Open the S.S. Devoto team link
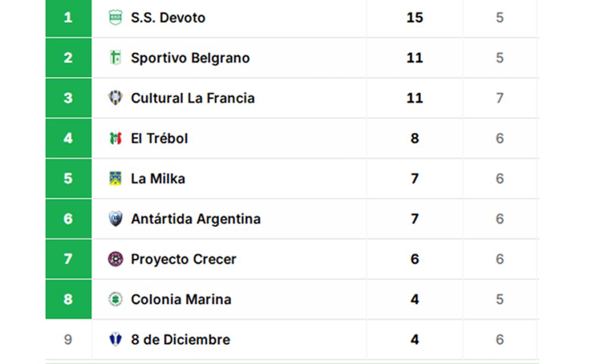This screenshot has width=592, height=364. [x=168, y=18]
